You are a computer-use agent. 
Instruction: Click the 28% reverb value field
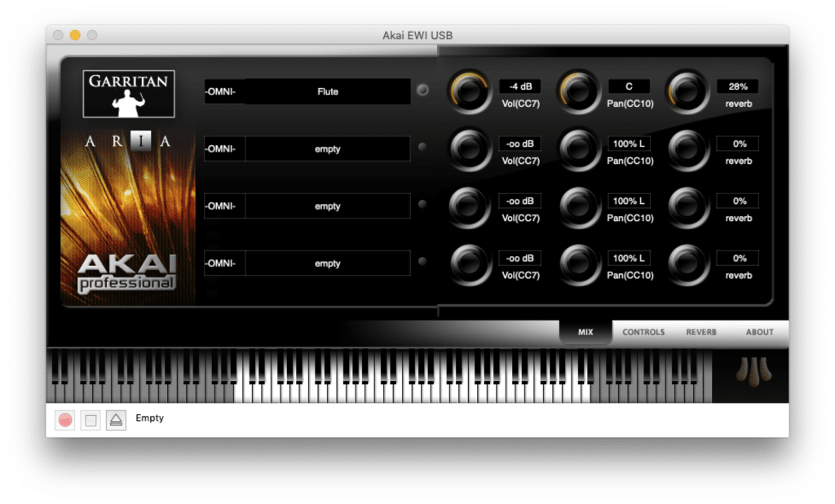pyautogui.click(x=738, y=86)
